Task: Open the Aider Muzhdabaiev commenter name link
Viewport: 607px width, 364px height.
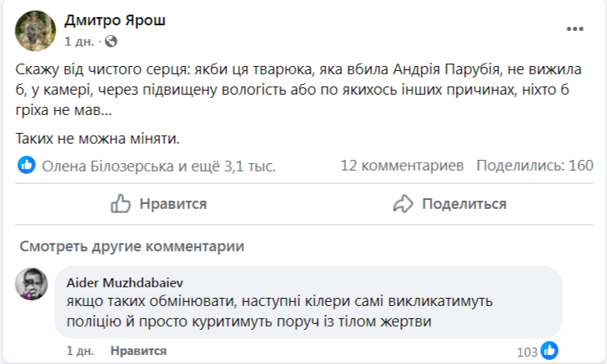Action: click(x=119, y=282)
